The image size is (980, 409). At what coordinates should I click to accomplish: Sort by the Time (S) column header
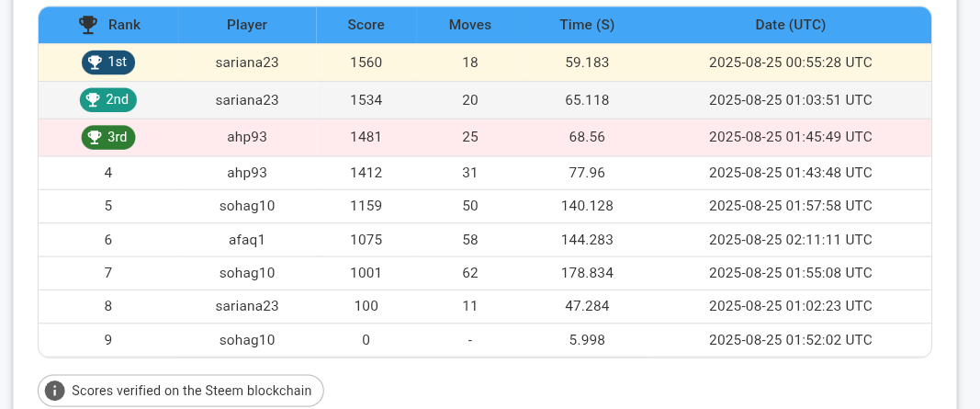pyautogui.click(x=587, y=25)
